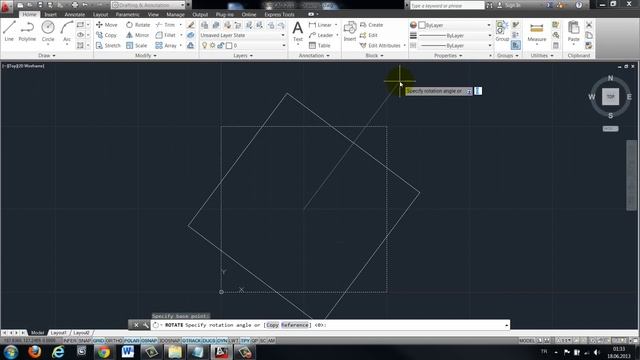The image size is (640, 360).
Task: Open the Unsaved Layer State dropdown
Action: coord(242,36)
